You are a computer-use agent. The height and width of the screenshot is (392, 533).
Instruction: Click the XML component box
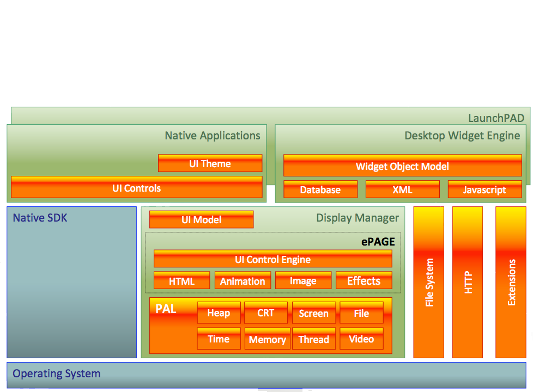[402, 189]
